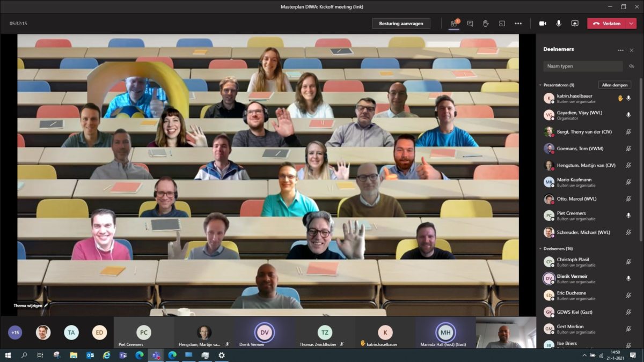Open the share content tray
The image size is (644, 362).
(575, 24)
